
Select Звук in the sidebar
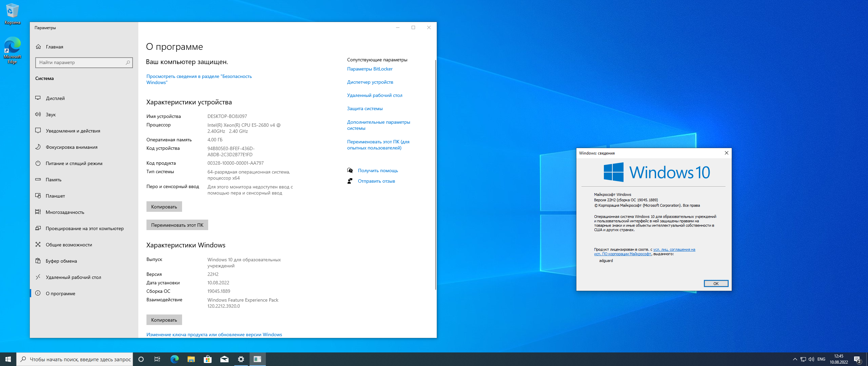pos(84,114)
